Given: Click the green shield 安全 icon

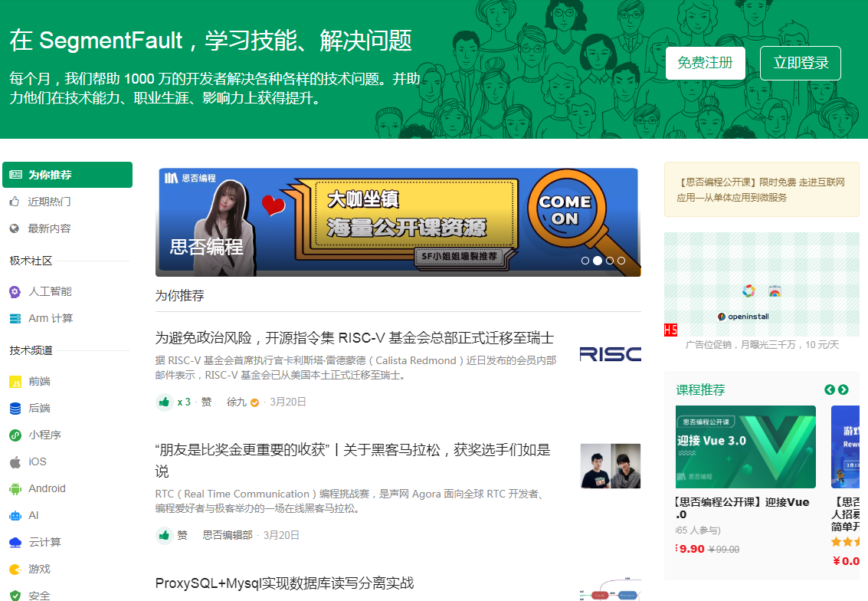Looking at the screenshot, I should coord(15,596).
